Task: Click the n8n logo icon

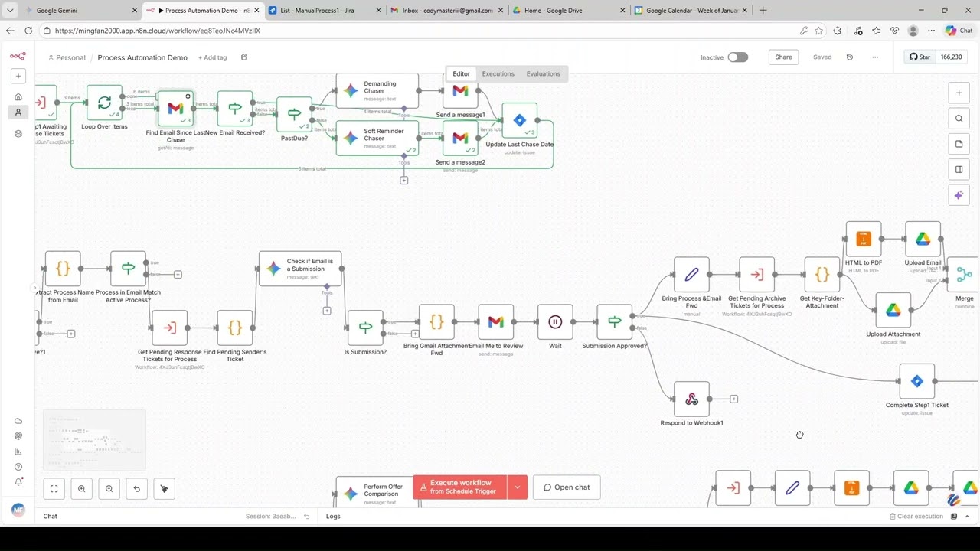Action: click(x=18, y=56)
